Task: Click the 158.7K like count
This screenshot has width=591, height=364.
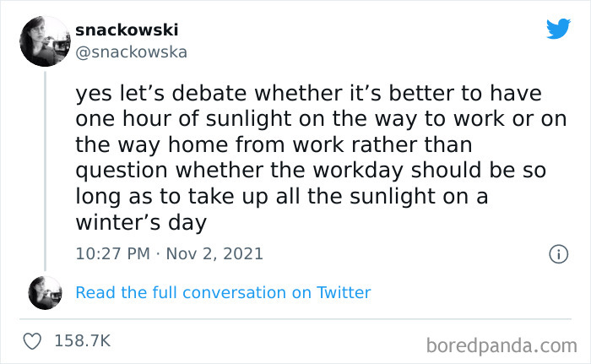Action: [x=82, y=341]
